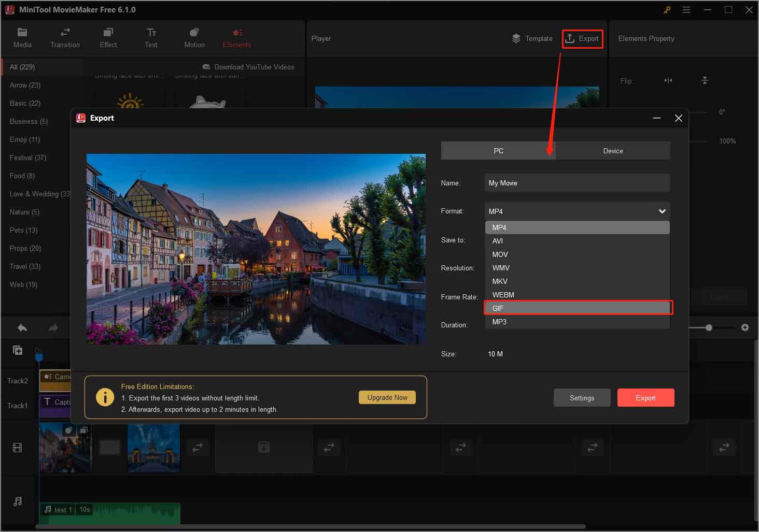
Task: Click the Export icon in Player toolbar
Action: pyautogui.click(x=582, y=38)
